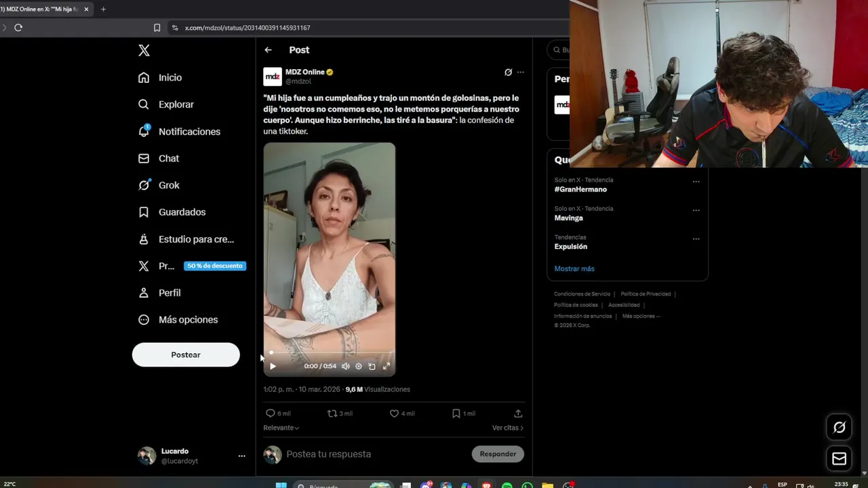The width and height of the screenshot is (868, 488).
Task: Open video settings gear
Action: [359, 366]
